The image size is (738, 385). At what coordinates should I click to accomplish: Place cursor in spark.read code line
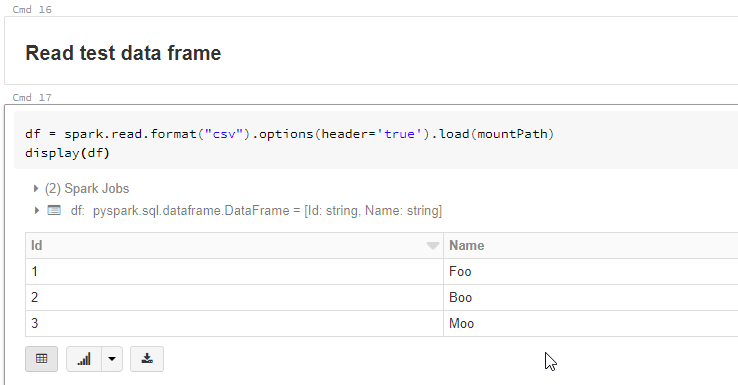pyautogui.click(x=289, y=134)
